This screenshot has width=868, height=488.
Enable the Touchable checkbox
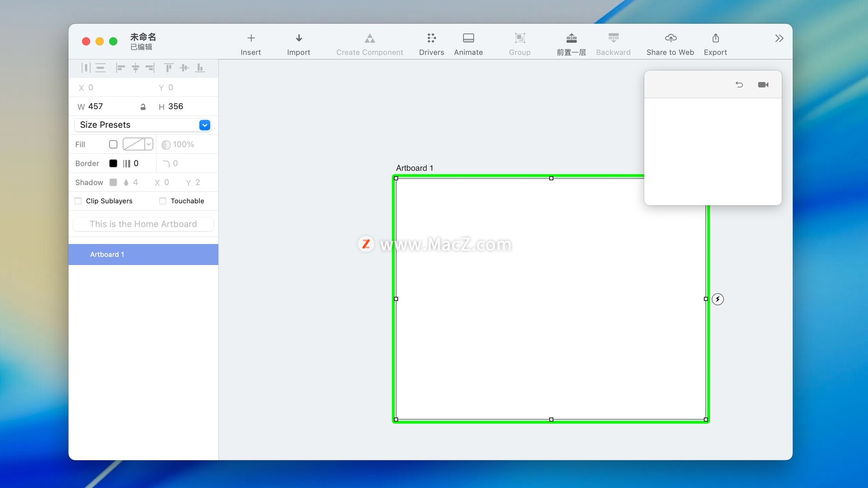[x=163, y=201]
